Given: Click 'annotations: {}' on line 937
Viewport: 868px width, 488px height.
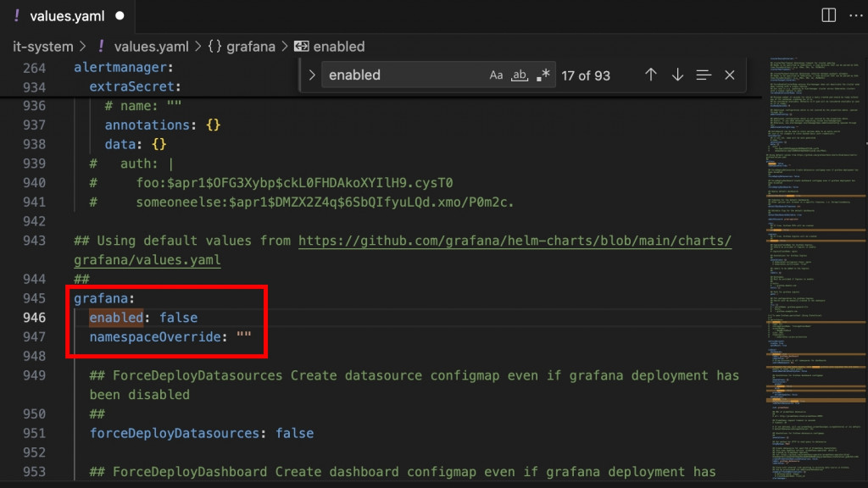Looking at the screenshot, I should 163,125.
